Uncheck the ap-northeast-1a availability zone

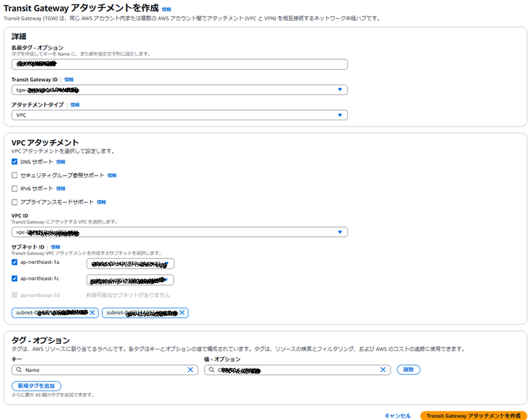[15, 262]
